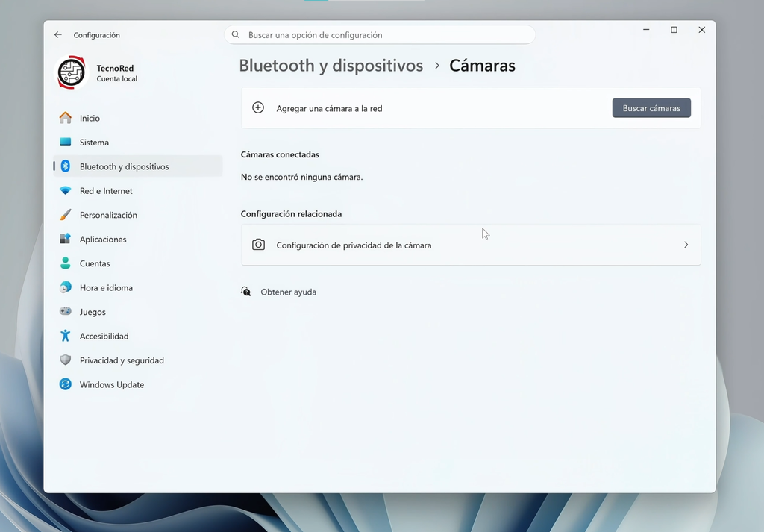Focus the Buscar una opción de configuración field
The width and height of the screenshot is (764, 532).
click(380, 34)
